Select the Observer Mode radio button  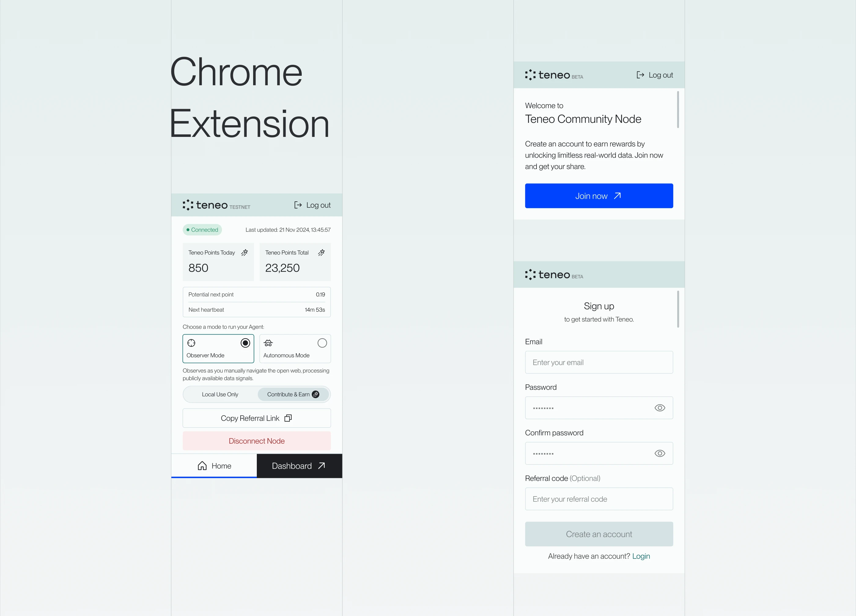coord(245,343)
